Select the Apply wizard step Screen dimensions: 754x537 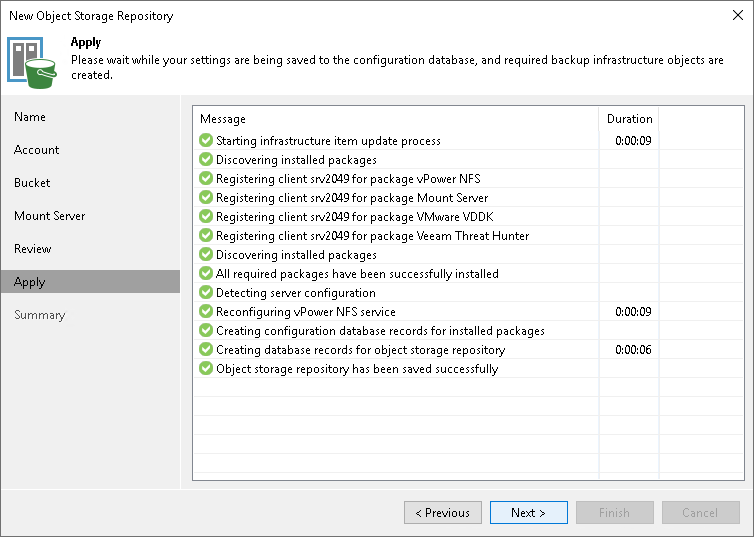point(90,282)
